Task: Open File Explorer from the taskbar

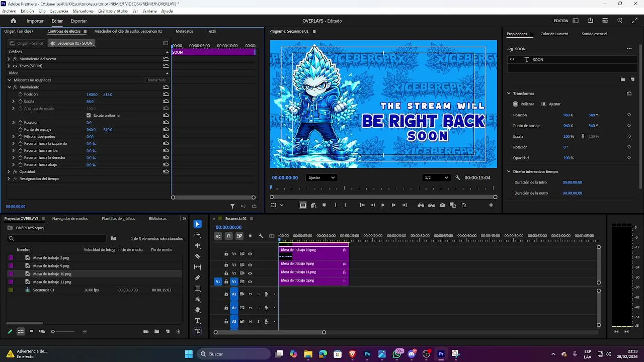Action: (x=308, y=354)
